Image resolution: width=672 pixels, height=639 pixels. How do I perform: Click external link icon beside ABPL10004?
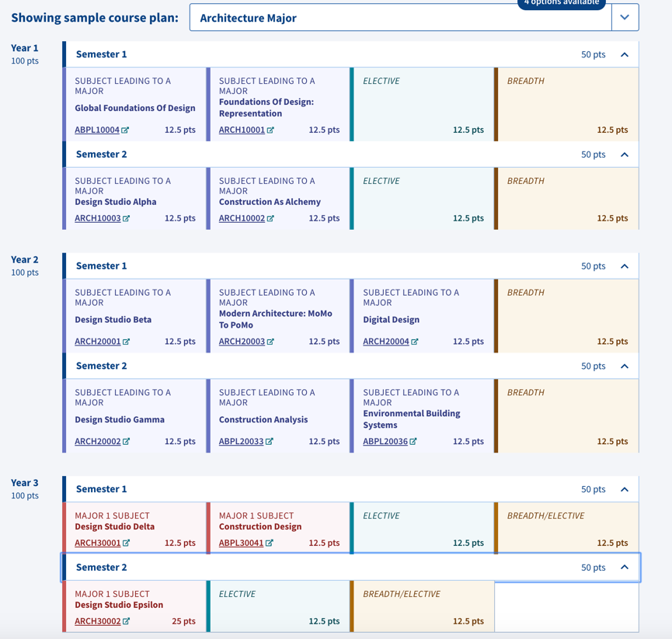click(x=125, y=130)
